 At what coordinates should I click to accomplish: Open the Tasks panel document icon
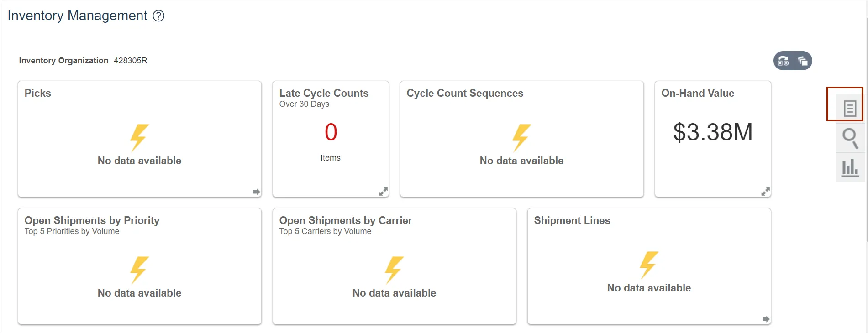click(x=849, y=108)
